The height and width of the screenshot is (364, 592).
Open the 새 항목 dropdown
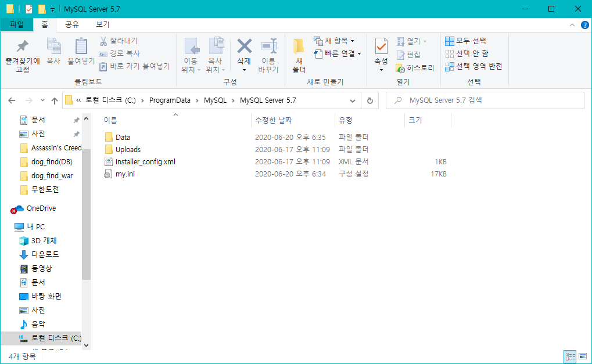[x=335, y=41]
